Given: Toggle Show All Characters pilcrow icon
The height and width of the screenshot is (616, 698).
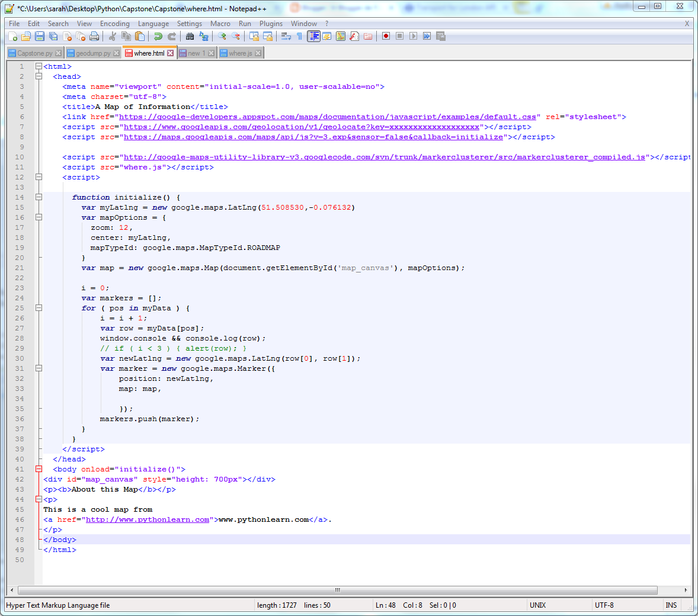Looking at the screenshot, I should tap(300, 37).
